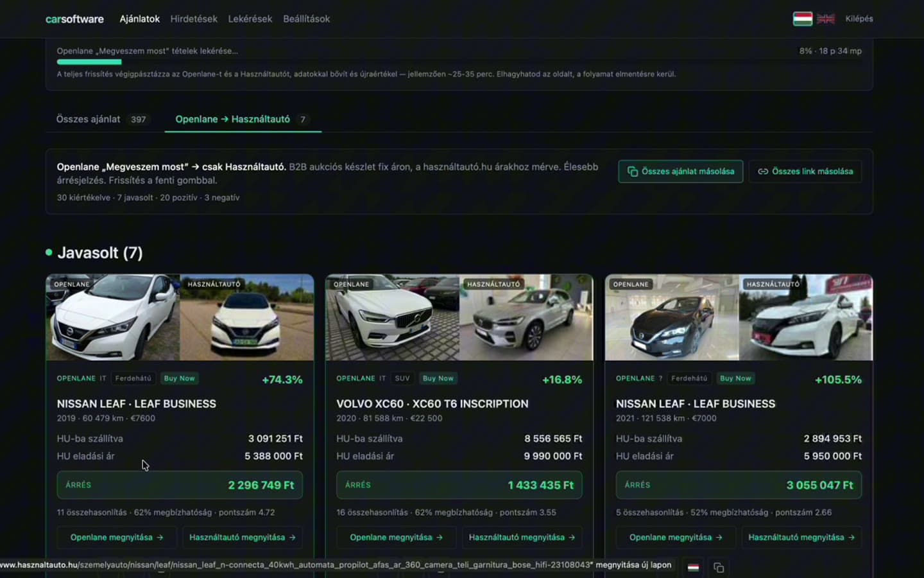Screen dimensions: 924x578
Task: Click the Használtautó photo of the 2021 Nissan Leaf
Action: pyautogui.click(x=807, y=317)
